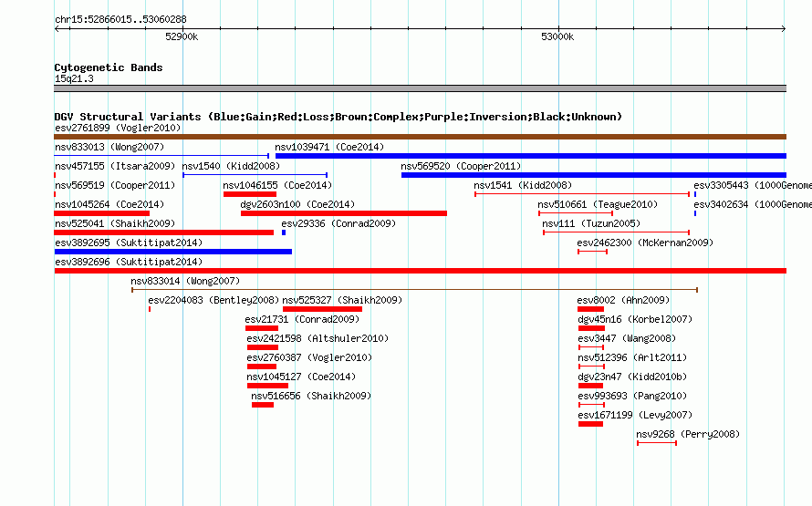The width and height of the screenshot is (812, 506).
Task: Select dgv45n16 (Korbel2007) label
Action: click(x=635, y=319)
